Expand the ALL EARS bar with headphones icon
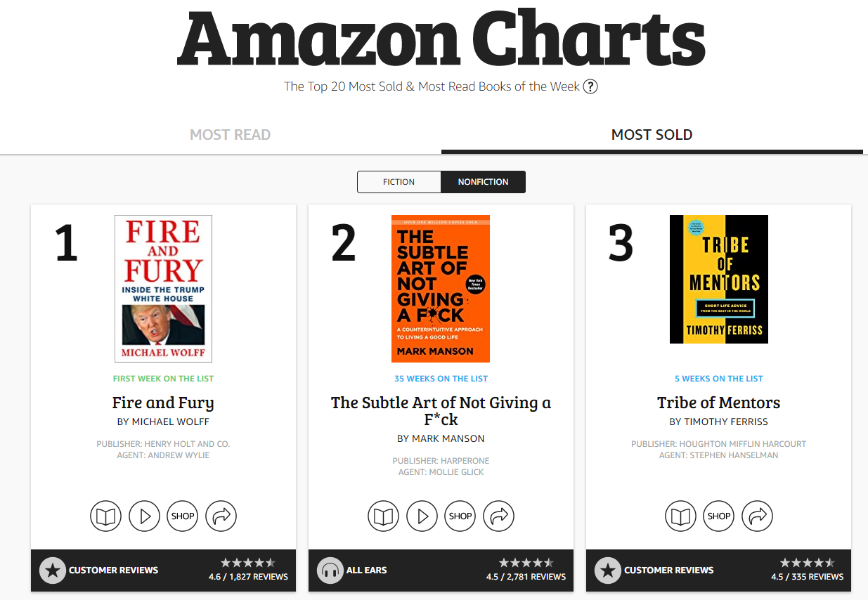868x600 pixels. pos(441,570)
